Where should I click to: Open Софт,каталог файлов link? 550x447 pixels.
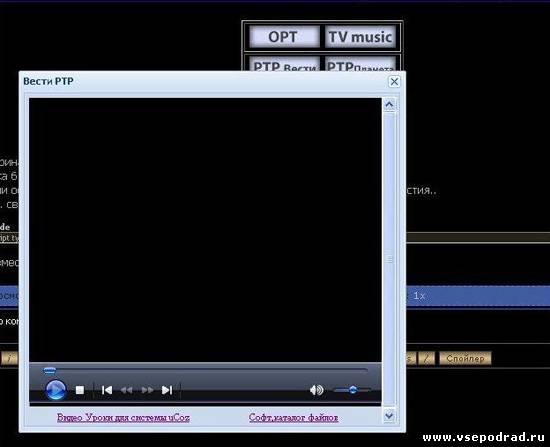[294, 418]
